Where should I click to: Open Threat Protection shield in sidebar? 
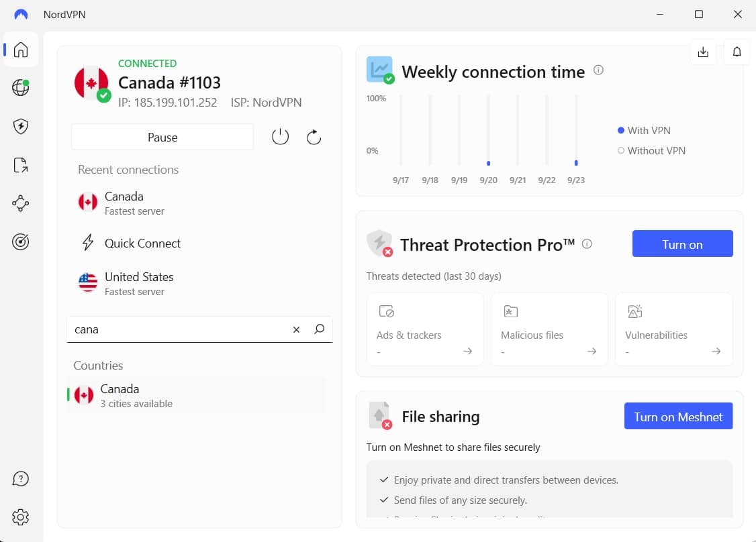coord(20,126)
